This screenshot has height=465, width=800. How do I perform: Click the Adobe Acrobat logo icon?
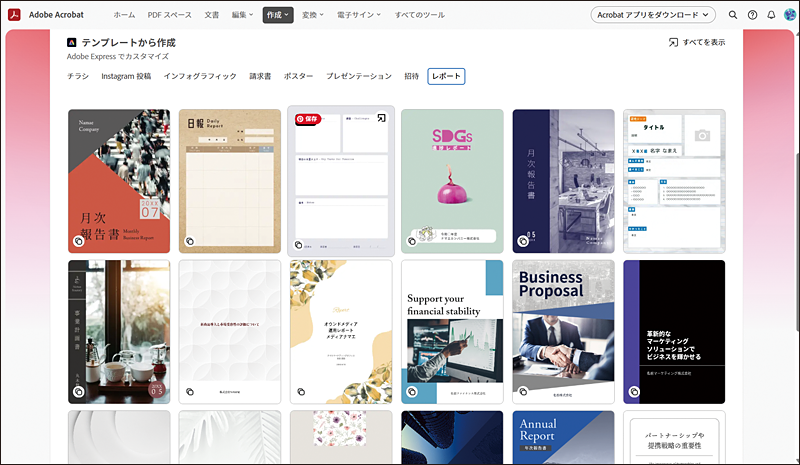pos(16,15)
